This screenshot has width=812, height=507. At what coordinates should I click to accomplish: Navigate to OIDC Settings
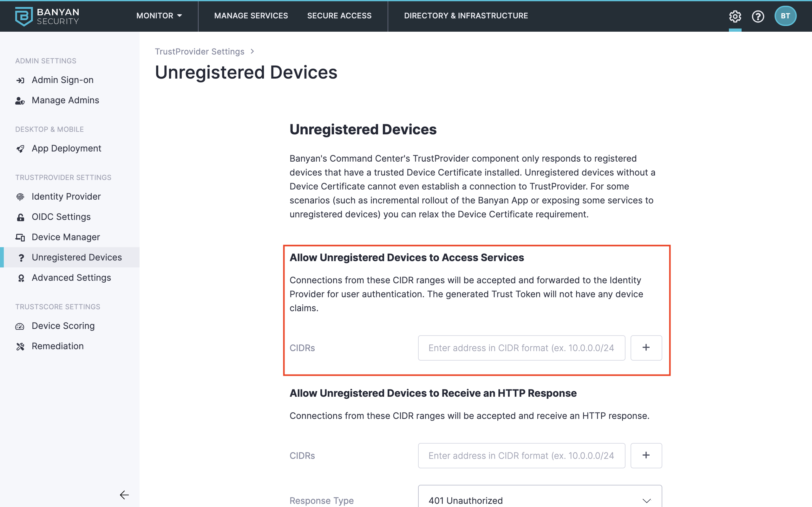pos(61,217)
